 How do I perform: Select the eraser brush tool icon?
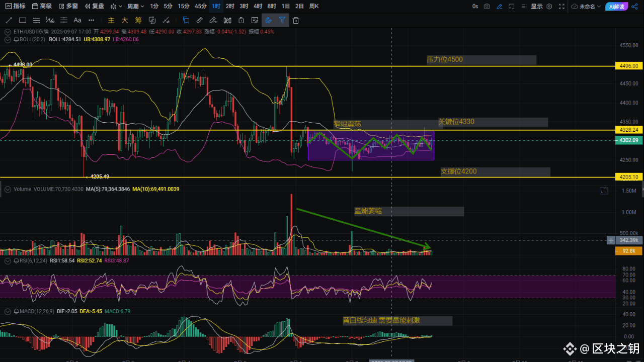[x=213, y=20]
